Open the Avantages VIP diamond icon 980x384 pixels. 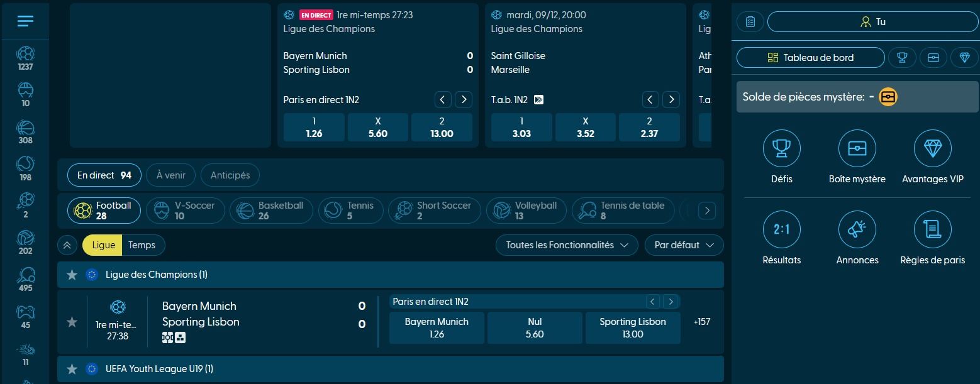[932, 149]
